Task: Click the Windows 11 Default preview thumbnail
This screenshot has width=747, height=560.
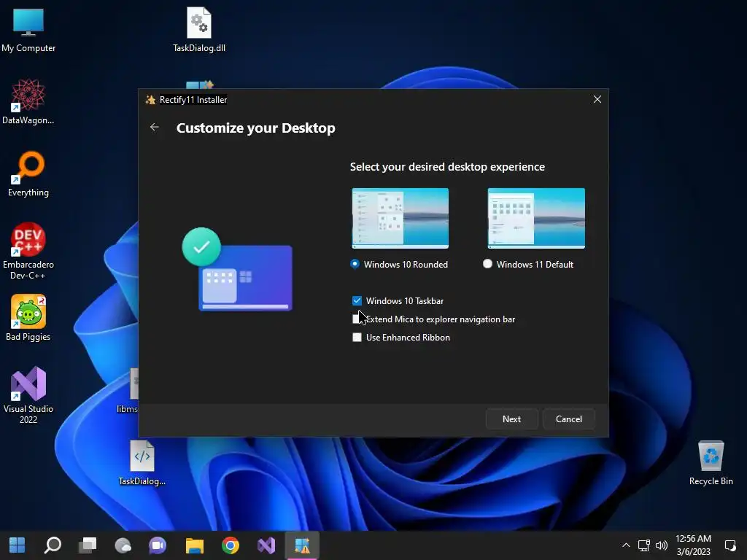Action: coord(536,218)
